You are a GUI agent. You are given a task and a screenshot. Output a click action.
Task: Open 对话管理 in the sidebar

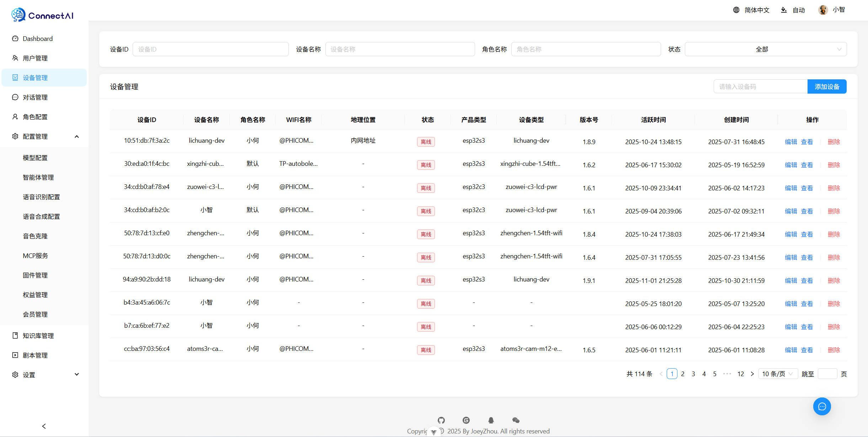point(35,97)
